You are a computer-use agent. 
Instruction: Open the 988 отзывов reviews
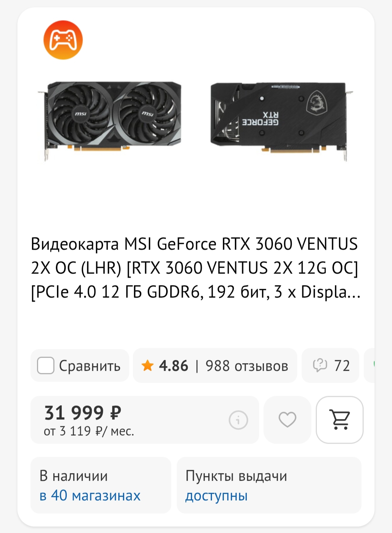tap(247, 366)
